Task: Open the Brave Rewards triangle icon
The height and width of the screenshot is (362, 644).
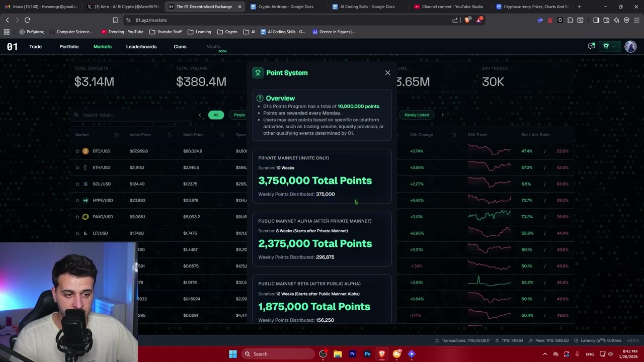Action: [478, 20]
